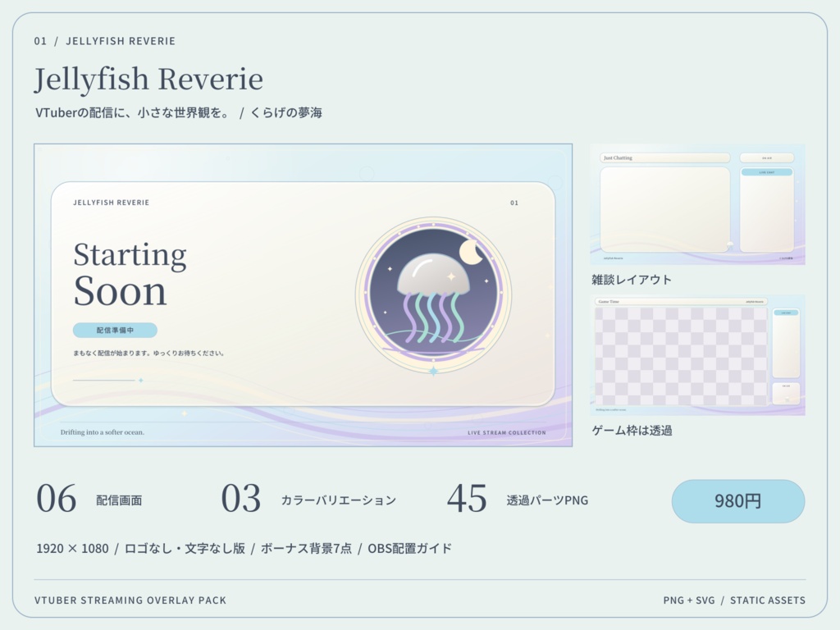The image size is (840, 630).
Task: Click the Game Time bar in the thumbnail
Action: tap(681, 302)
